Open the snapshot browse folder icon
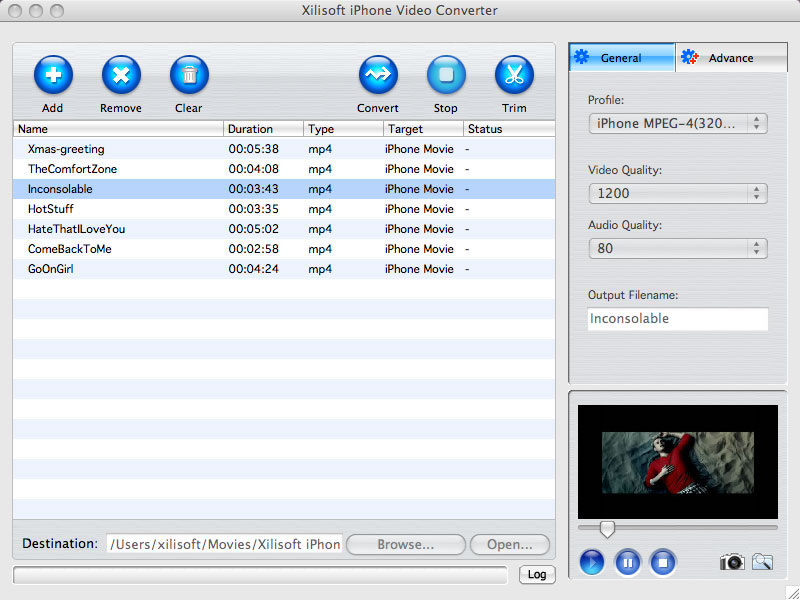800x600 pixels. click(x=762, y=562)
